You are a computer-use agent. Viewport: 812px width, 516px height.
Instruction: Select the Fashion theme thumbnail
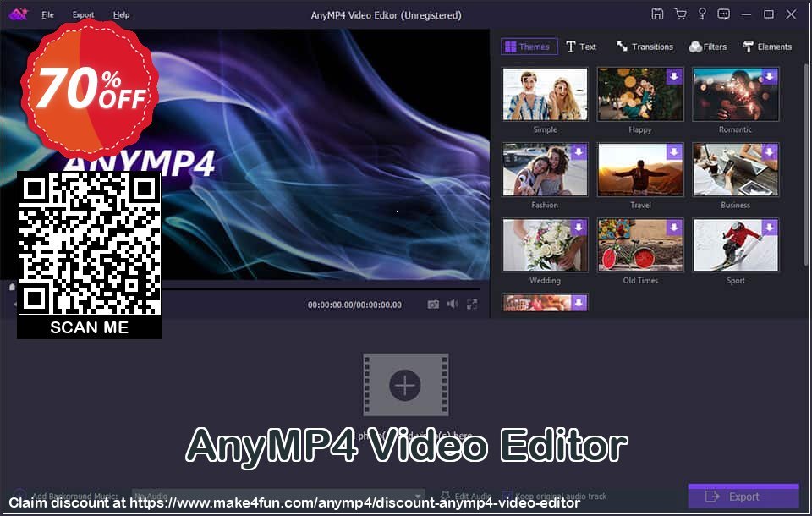tap(545, 170)
